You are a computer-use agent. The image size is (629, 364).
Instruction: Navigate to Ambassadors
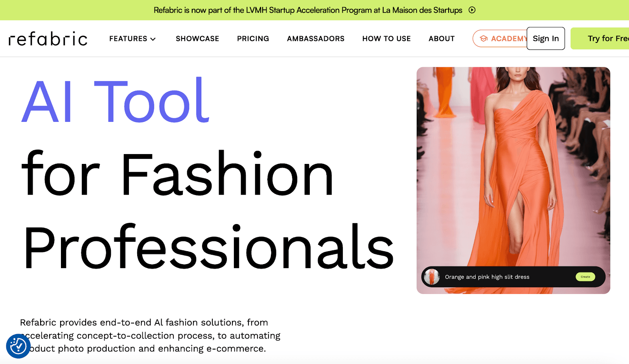click(x=316, y=39)
